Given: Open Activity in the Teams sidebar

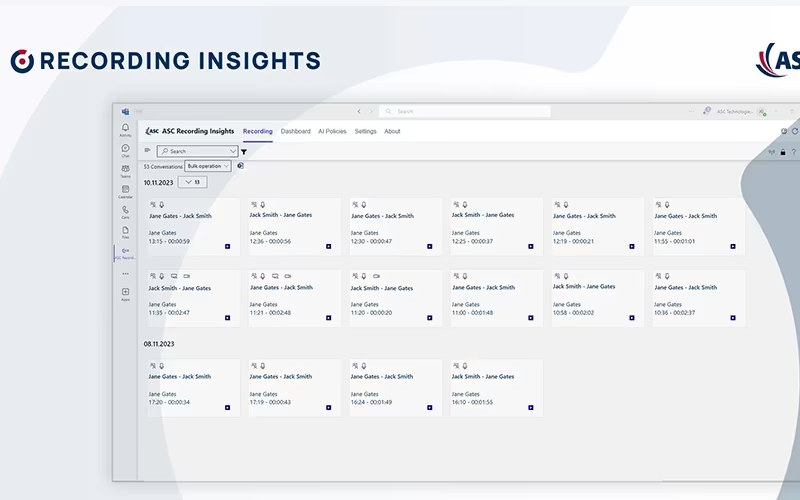Looking at the screenshot, I should (x=125, y=130).
